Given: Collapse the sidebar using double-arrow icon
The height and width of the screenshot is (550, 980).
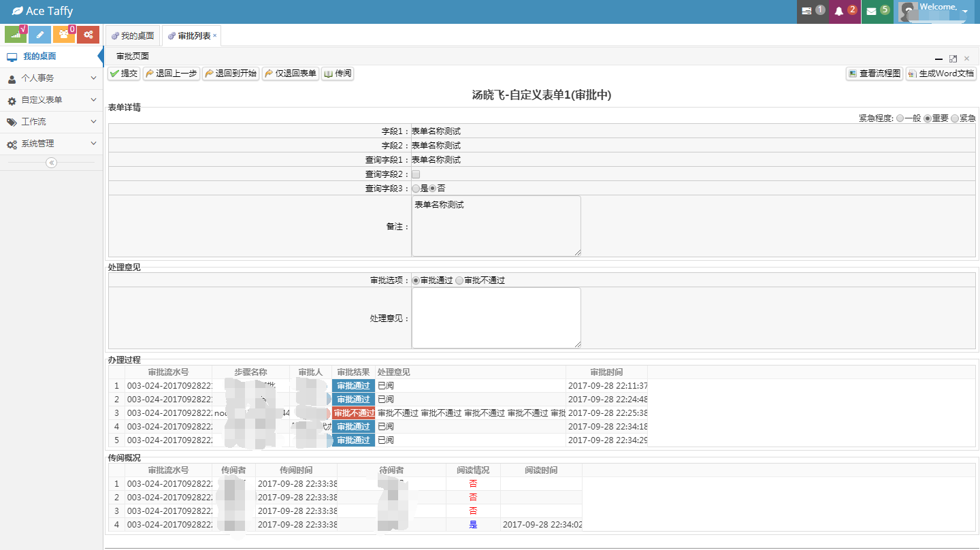Looking at the screenshot, I should [52, 163].
